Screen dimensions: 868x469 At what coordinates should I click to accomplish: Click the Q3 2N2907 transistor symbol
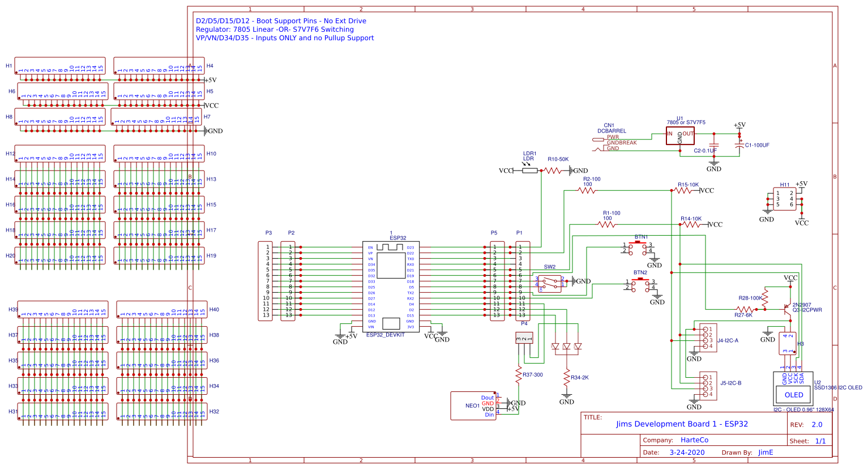(x=786, y=309)
